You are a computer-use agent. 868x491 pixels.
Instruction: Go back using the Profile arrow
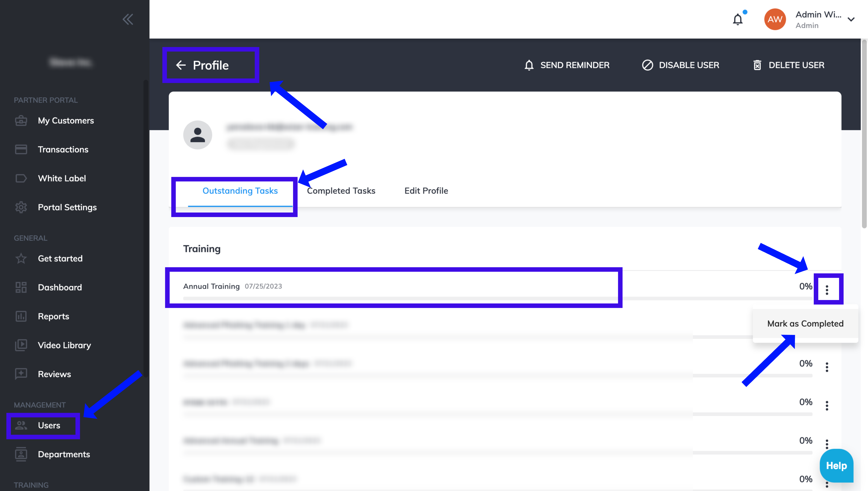coord(181,65)
